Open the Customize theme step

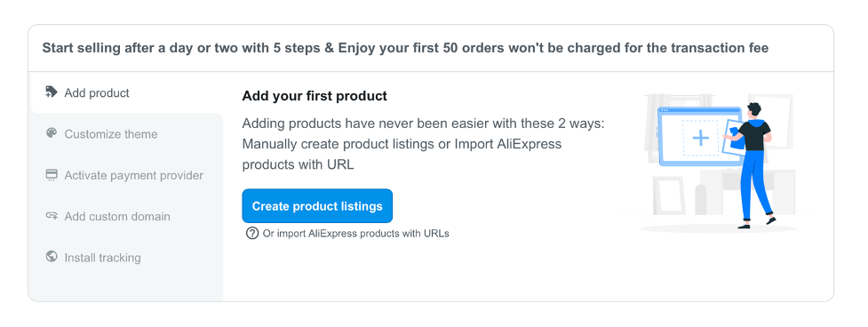[x=127, y=134]
